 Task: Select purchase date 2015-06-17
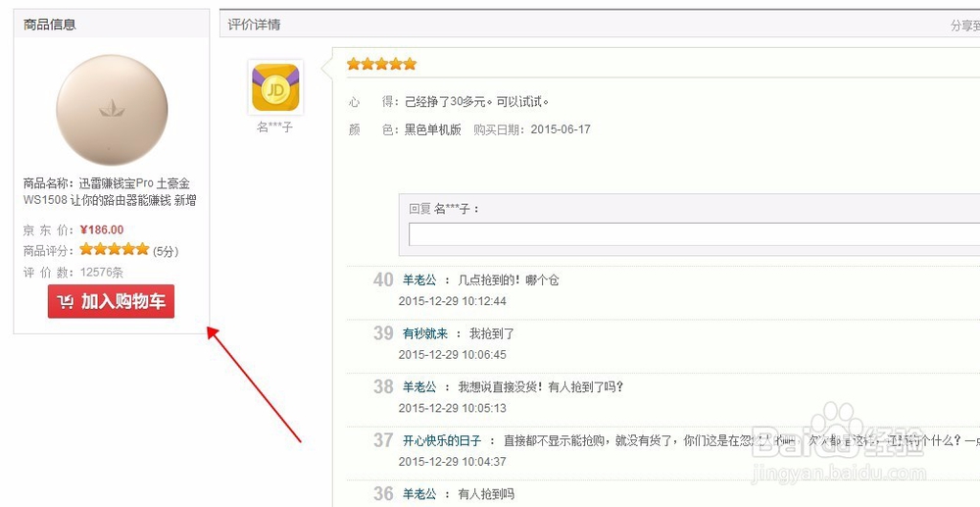pos(561,129)
